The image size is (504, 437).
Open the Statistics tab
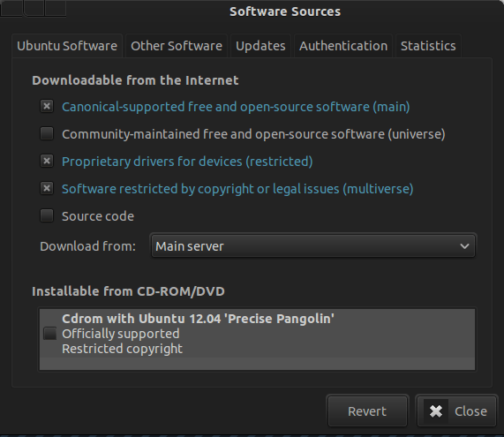(428, 46)
